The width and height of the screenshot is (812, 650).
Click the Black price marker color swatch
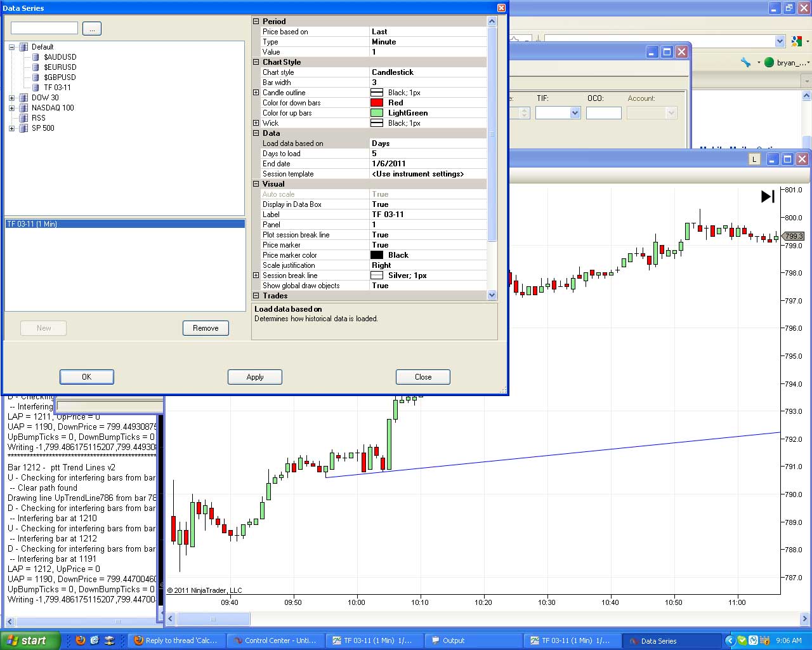click(x=377, y=255)
